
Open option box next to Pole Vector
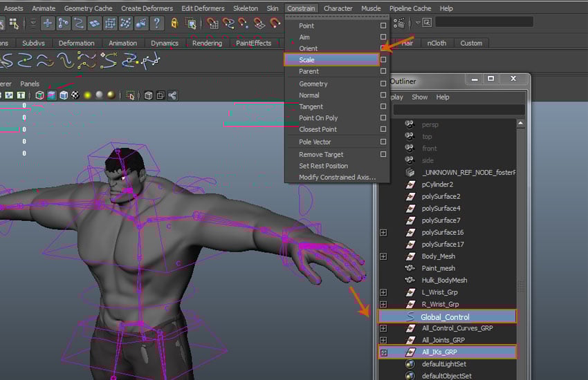383,142
